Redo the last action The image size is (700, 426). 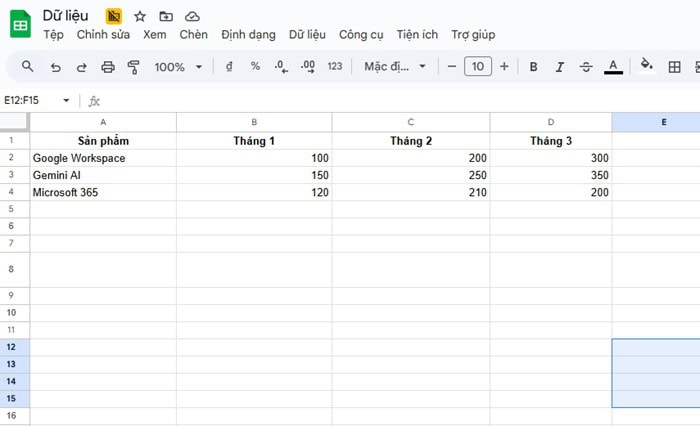click(81, 67)
